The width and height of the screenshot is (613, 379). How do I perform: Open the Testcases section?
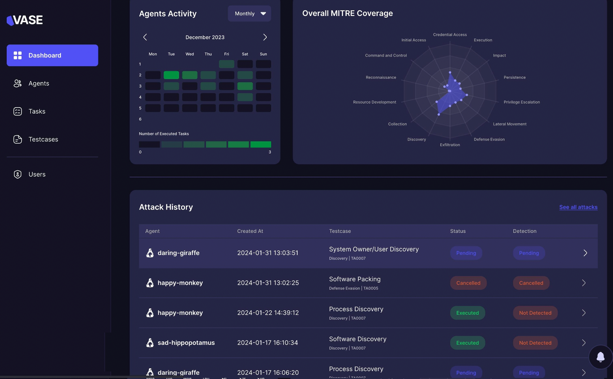(43, 139)
